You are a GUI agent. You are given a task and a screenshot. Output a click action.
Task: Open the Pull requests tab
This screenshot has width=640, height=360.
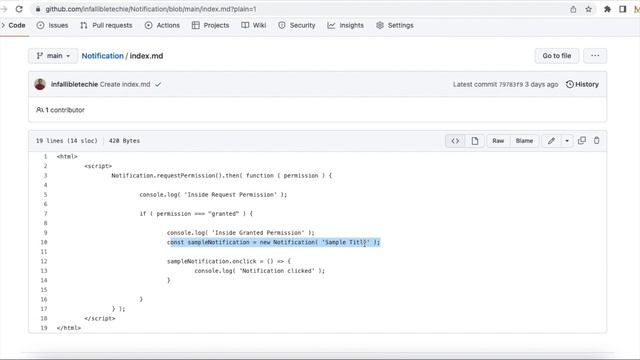coord(106,25)
